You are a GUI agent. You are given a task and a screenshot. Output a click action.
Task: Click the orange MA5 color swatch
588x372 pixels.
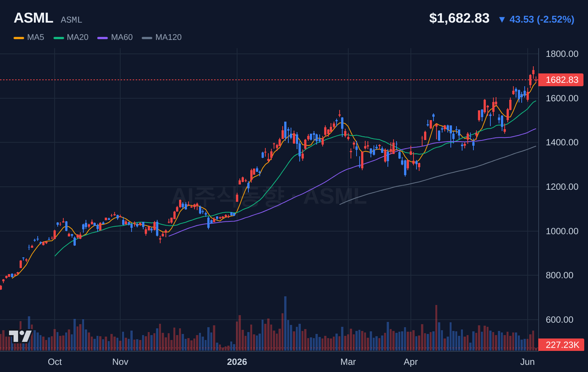(x=19, y=38)
